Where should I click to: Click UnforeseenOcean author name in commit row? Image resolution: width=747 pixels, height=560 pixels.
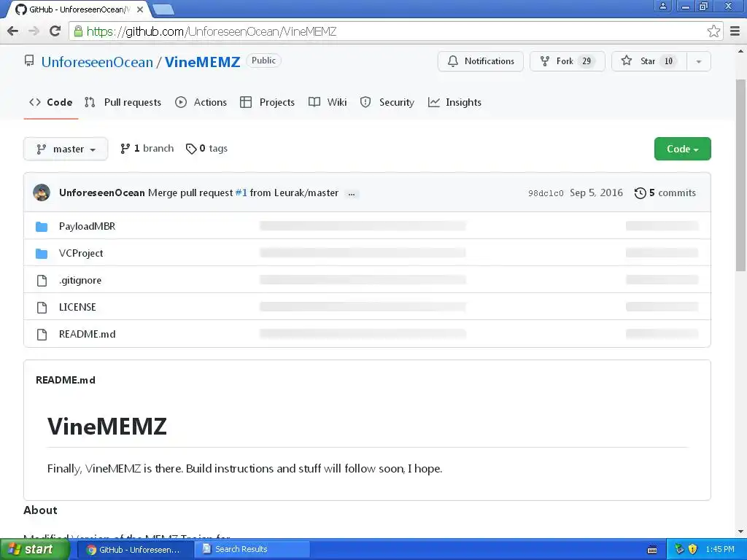(x=102, y=192)
